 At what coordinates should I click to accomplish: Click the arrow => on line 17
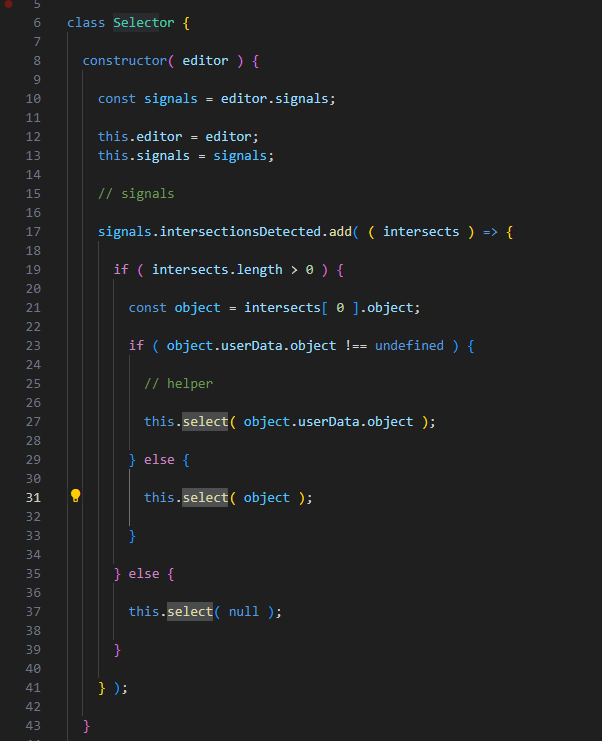click(490, 232)
